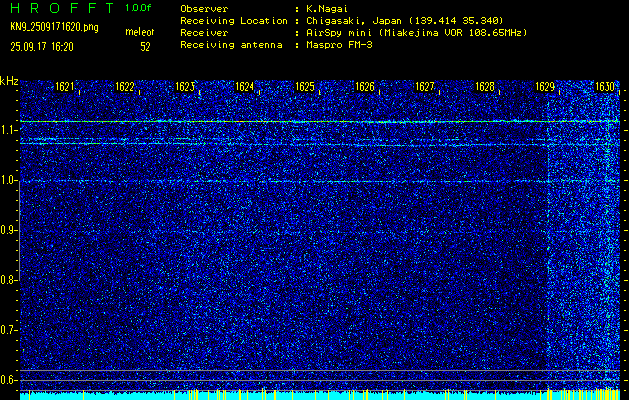Click the Receiver field label
This screenshot has height=400, width=629.
pos(204,33)
